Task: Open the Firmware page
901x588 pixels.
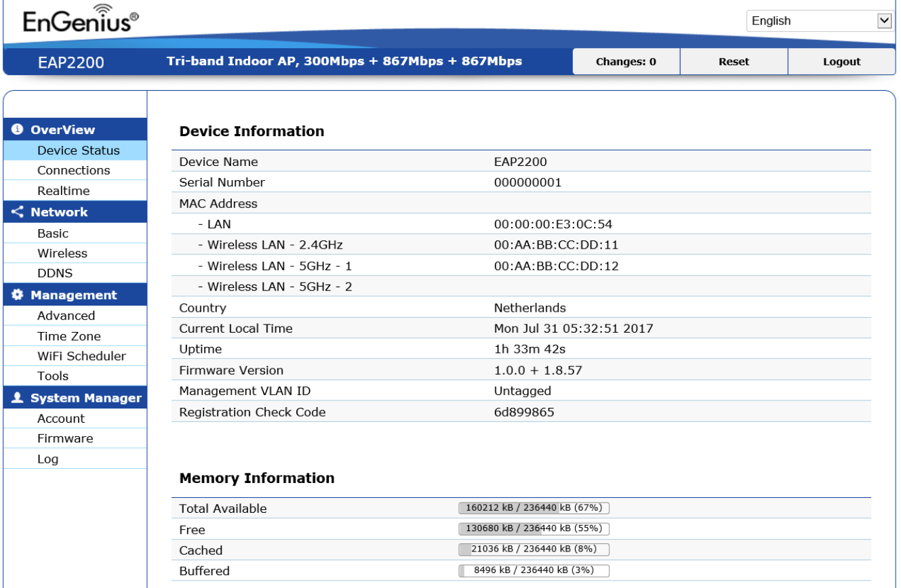Action: 75,438
